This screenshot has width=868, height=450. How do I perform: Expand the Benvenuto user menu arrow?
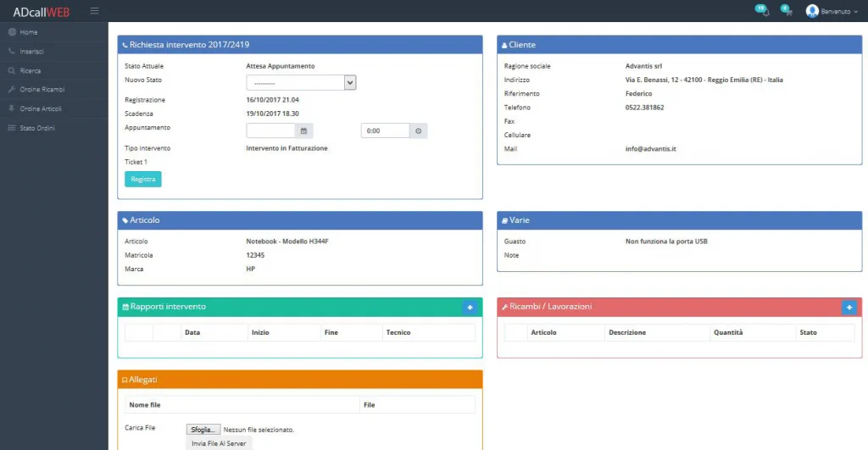[855, 12]
